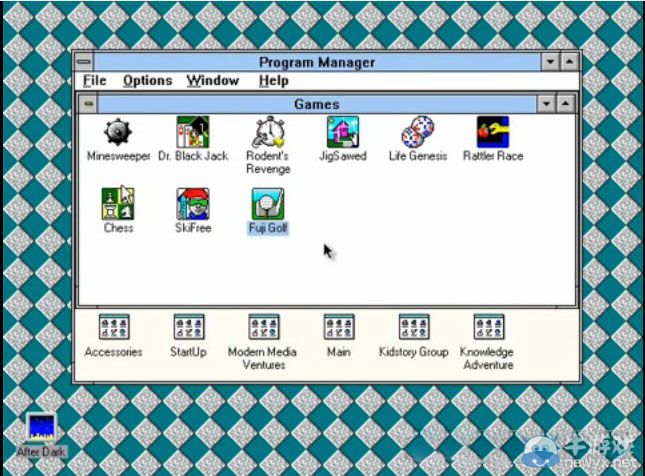
Task: Click the Rattler Race label text
Action: pos(493,156)
